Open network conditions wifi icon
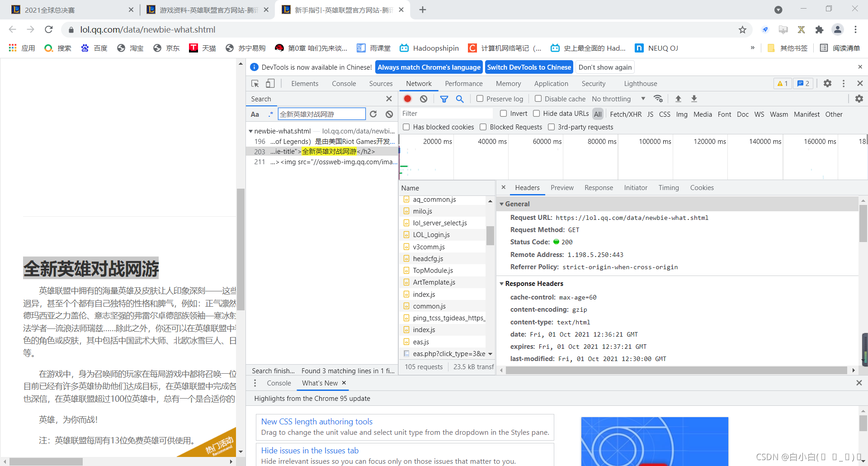This screenshot has width=868, height=466. tap(658, 99)
